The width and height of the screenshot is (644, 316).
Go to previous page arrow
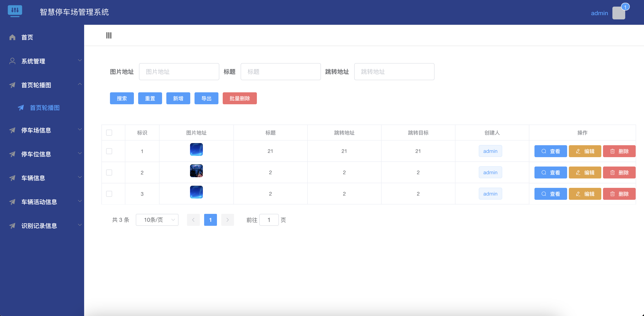193,220
